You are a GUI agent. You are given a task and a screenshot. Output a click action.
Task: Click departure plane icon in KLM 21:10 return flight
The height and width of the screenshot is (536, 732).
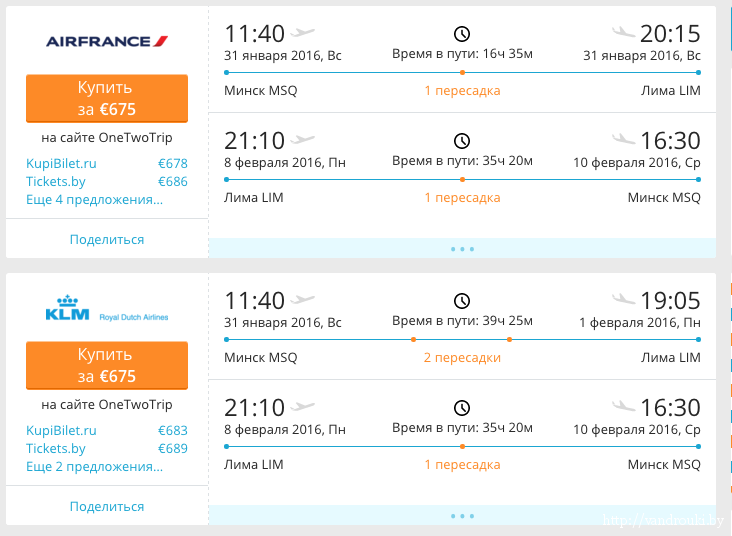[x=303, y=407]
